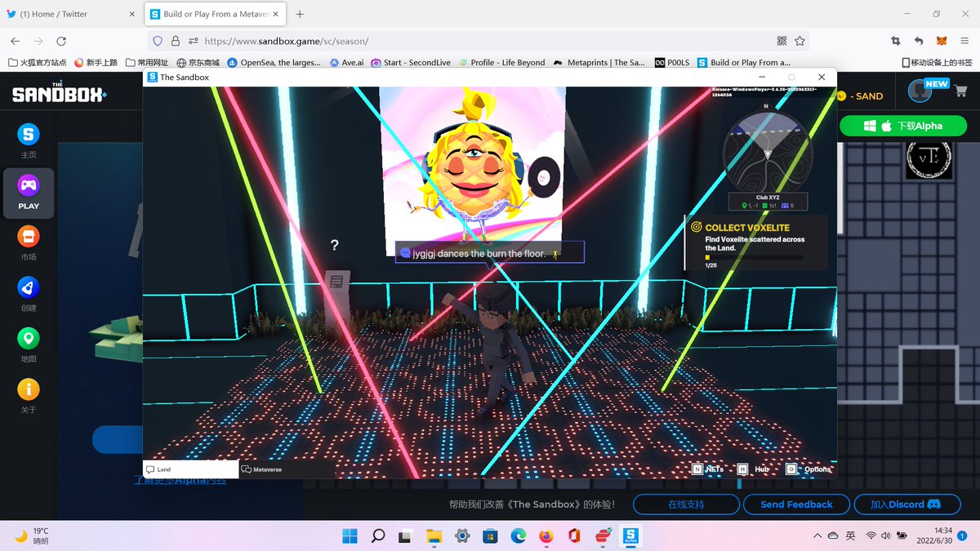Open the 常用网址 bookmark folder

(x=146, y=62)
